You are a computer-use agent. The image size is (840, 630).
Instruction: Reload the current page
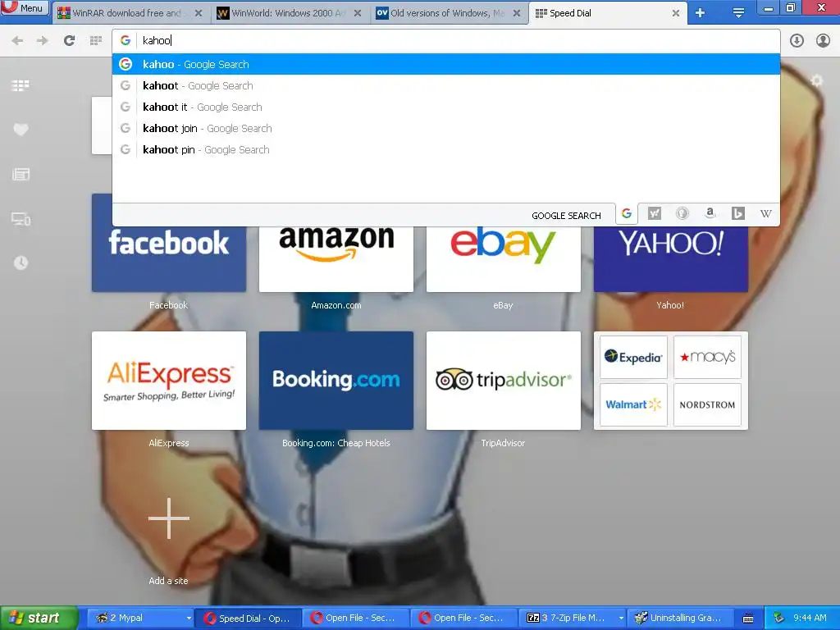pyautogui.click(x=69, y=41)
